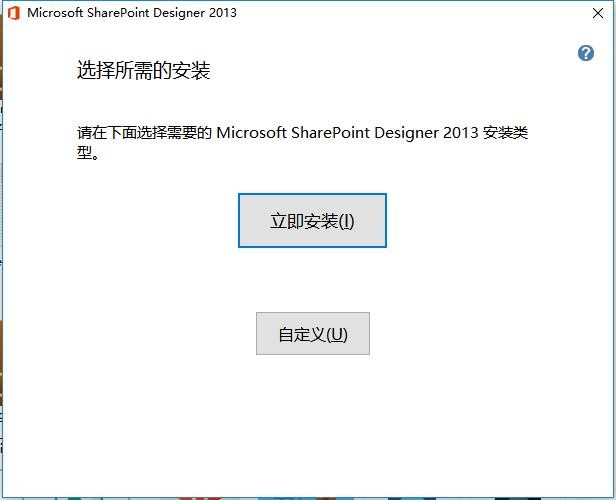Open the blue help question mark icon
Viewport: 616px width, 500px height.
coord(585,53)
